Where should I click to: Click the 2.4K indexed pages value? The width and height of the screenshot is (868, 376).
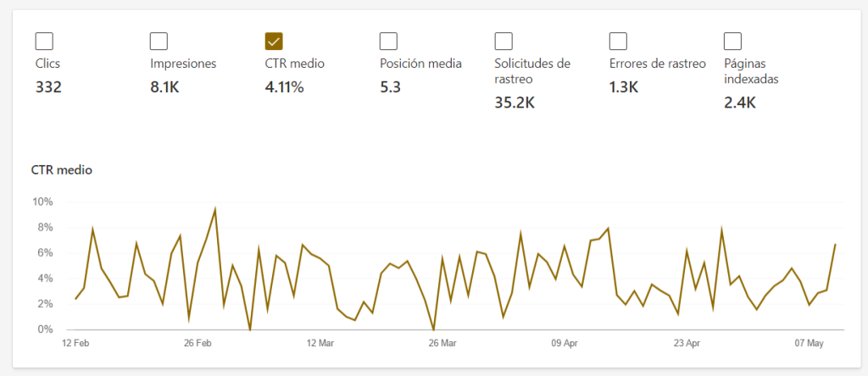pyautogui.click(x=740, y=102)
